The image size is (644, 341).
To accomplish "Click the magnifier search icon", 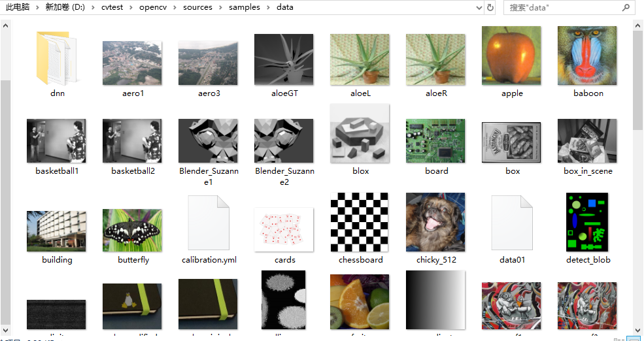I will pos(626,7).
